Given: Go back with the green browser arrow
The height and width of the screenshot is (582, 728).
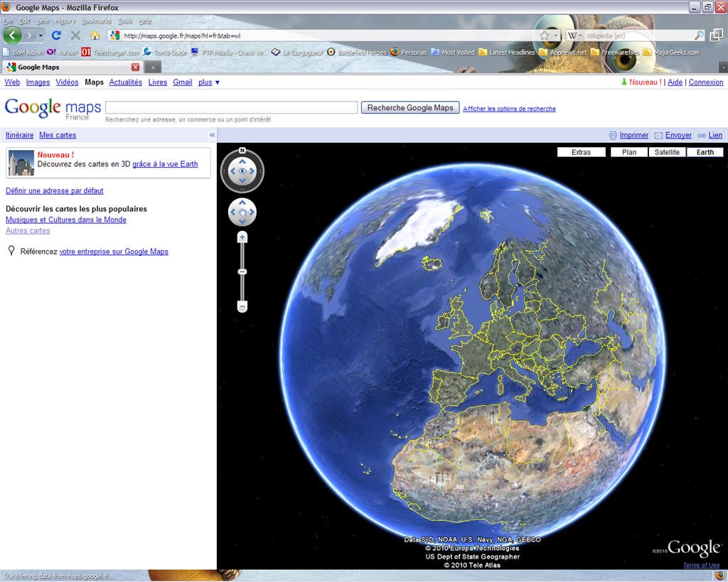Looking at the screenshot, I should [x=12, y=36].
